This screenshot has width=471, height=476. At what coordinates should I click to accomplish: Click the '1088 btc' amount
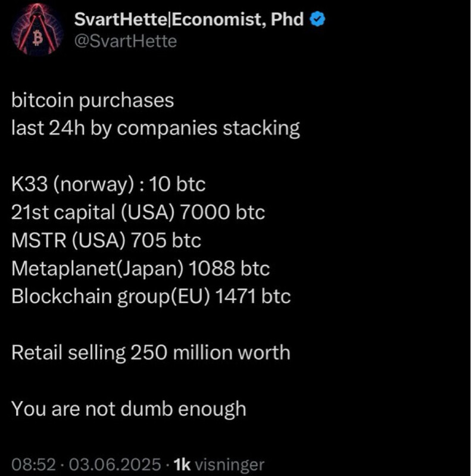(229, 268)
